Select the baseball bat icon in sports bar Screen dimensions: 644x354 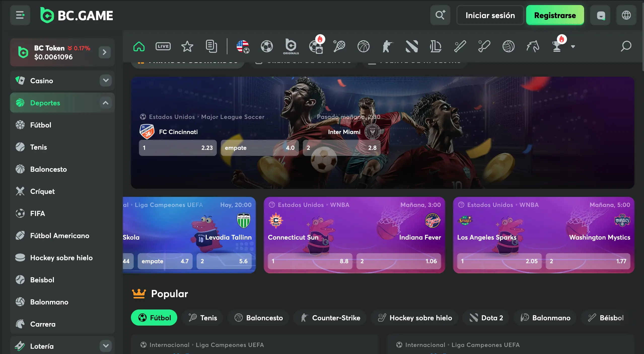pos(460,46)
